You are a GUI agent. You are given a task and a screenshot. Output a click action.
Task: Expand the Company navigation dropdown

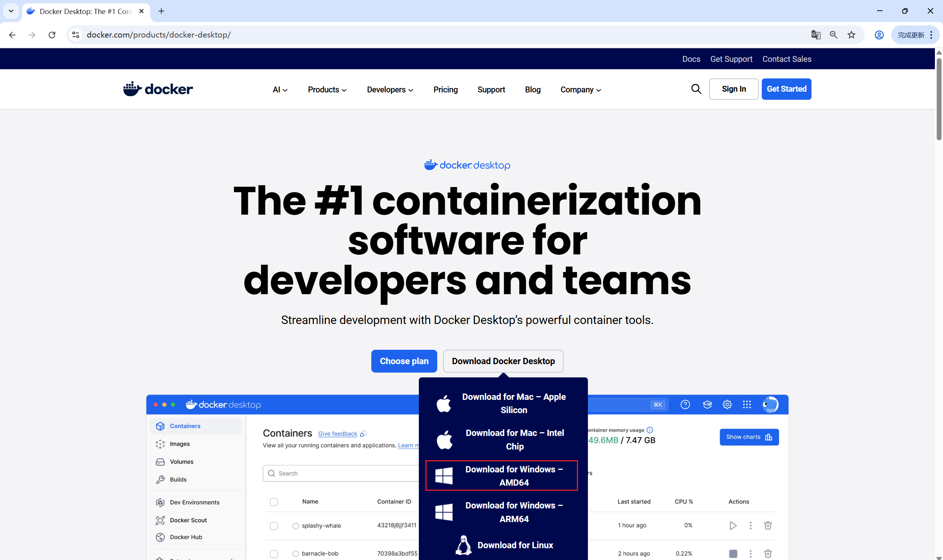pos(581,90)
